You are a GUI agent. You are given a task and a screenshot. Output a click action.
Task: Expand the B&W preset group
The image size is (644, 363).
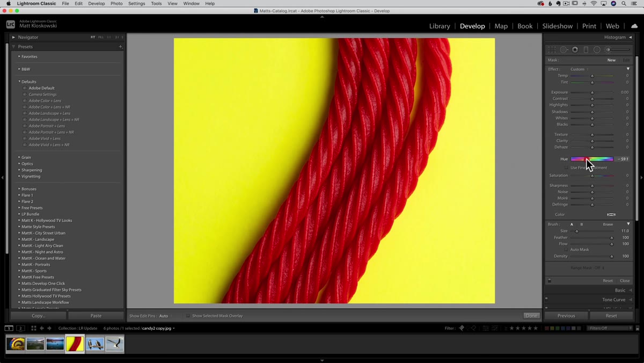coord(19,69)
